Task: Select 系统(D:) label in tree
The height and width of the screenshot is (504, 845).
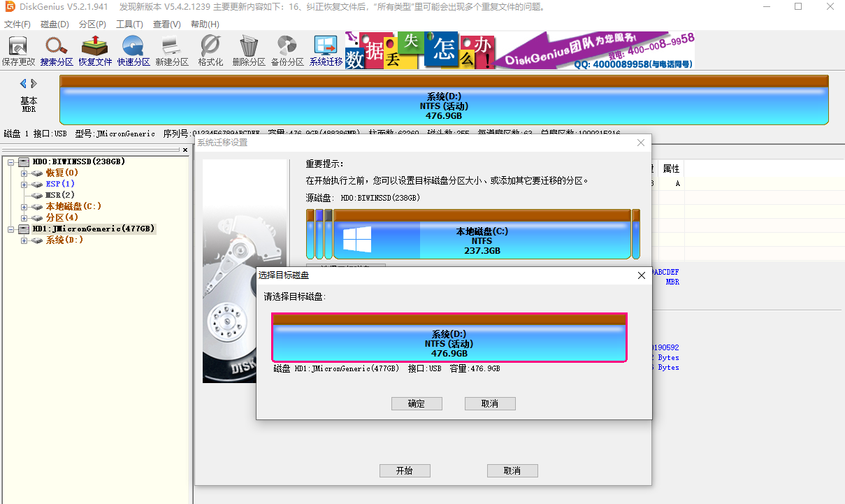Action: (x=64, y=240)
